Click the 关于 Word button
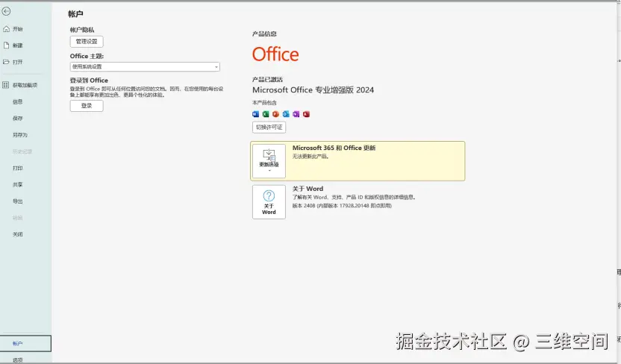The image size is (621, 364). click(269, 202)
